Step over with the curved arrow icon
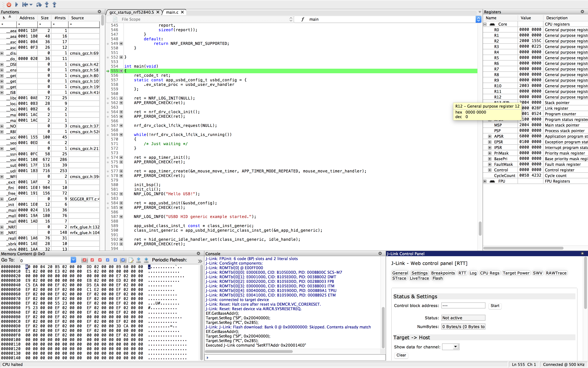The width and height of the screenshot is (588, 368). coord(39,4)
